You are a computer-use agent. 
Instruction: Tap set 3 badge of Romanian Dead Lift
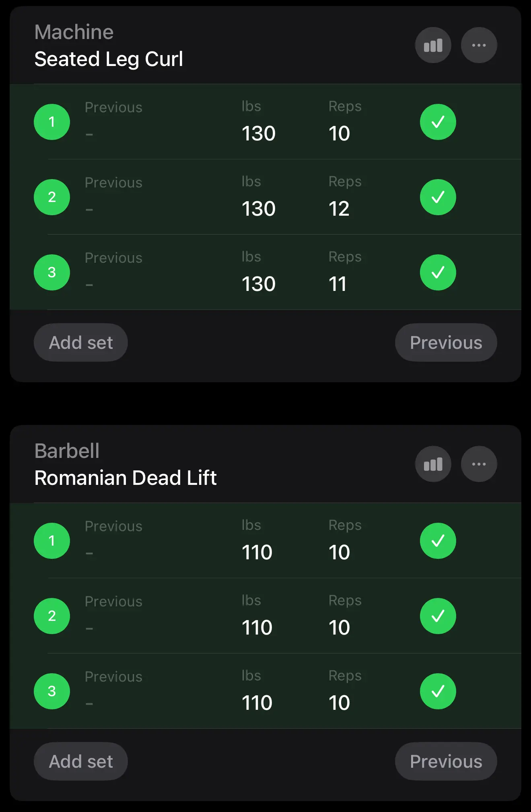[x=52, y=691]
